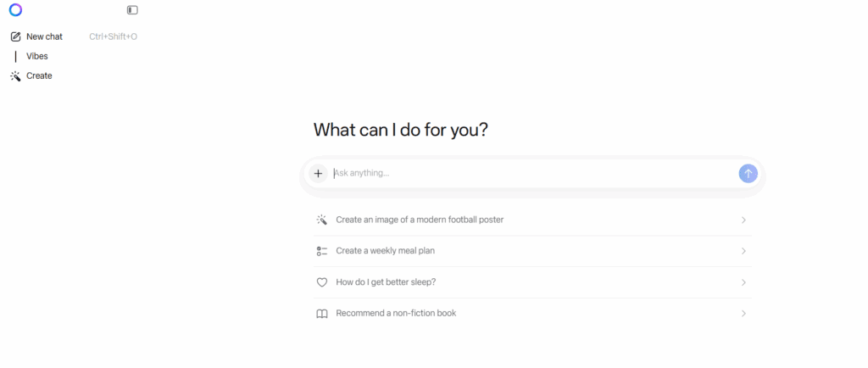Click the heart icon beside sleep question

click(322, 282)
